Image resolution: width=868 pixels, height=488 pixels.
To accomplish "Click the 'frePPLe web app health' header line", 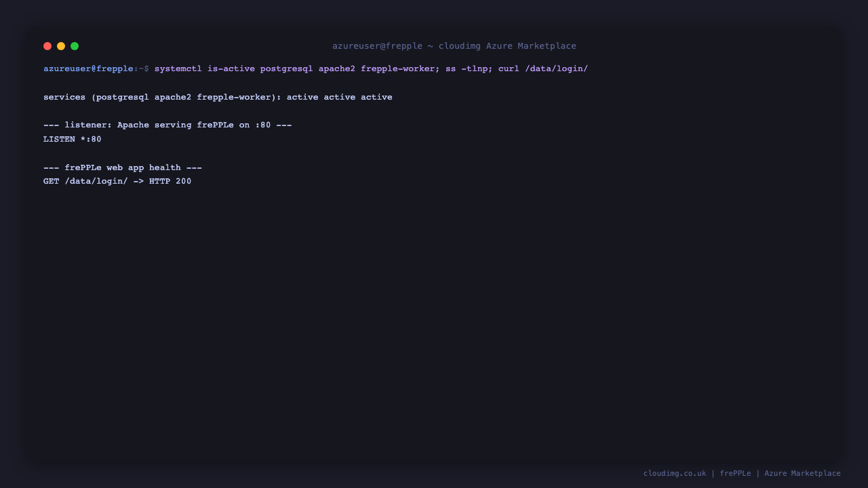I will [123, 168].
